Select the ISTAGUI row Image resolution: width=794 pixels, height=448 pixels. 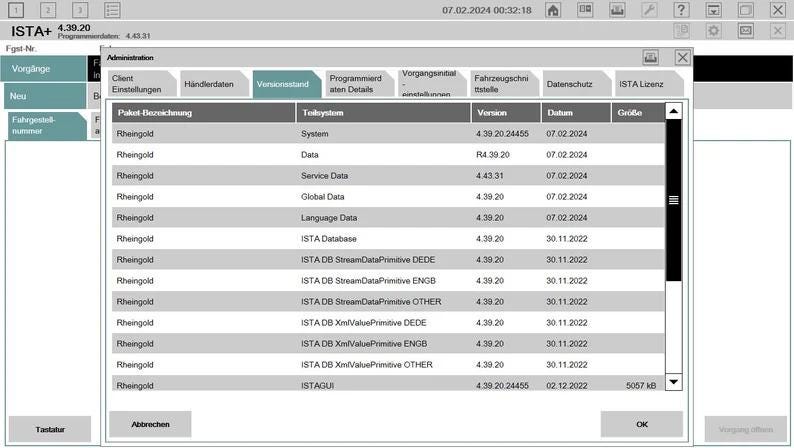(x=388, y=383)
